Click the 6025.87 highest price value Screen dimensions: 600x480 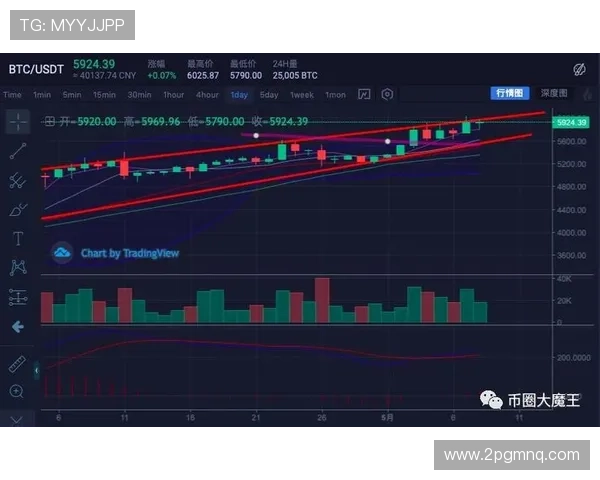click(x=203, y=75)
